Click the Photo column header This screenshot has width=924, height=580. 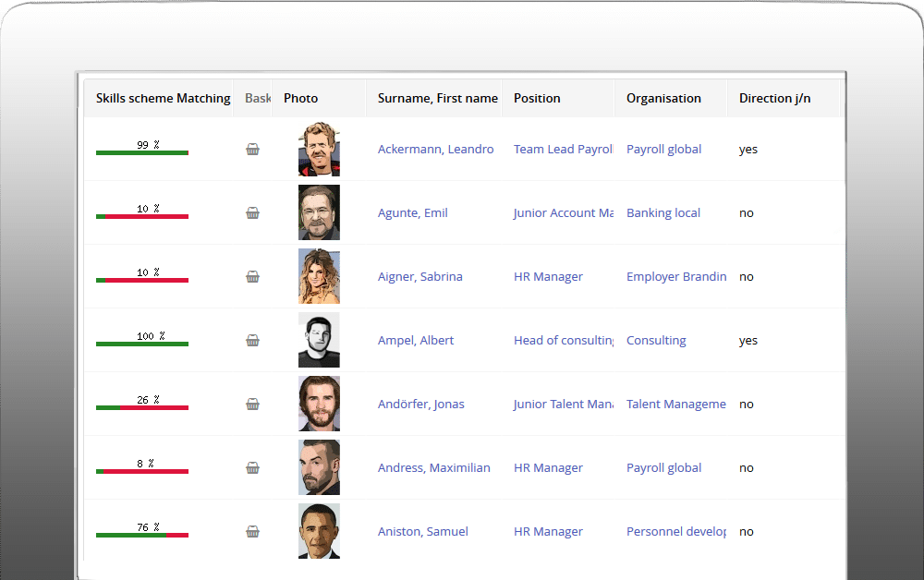click(300, 98)
